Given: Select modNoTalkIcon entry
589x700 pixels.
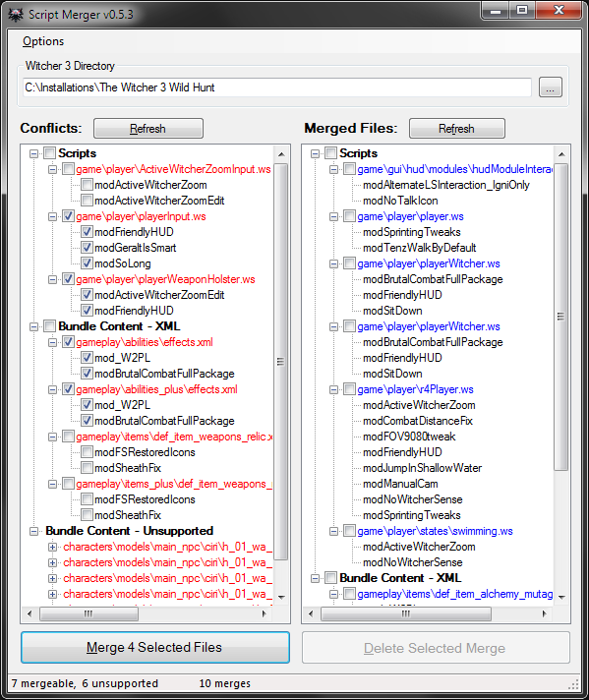Looking at the screenshot, I should [400, 201].
